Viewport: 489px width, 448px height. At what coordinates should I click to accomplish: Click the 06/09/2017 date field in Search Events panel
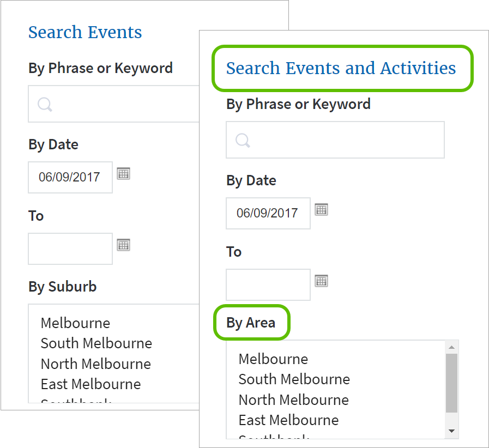[70, 177]
